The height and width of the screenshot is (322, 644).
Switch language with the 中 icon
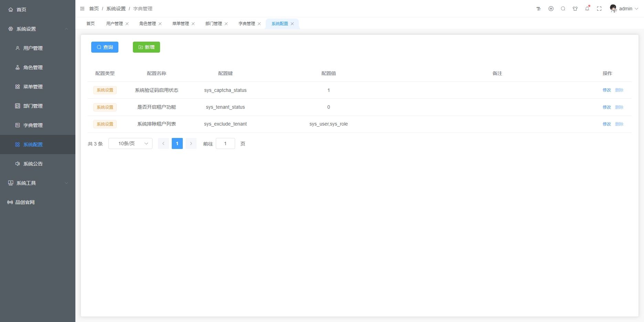click(551, 9)
